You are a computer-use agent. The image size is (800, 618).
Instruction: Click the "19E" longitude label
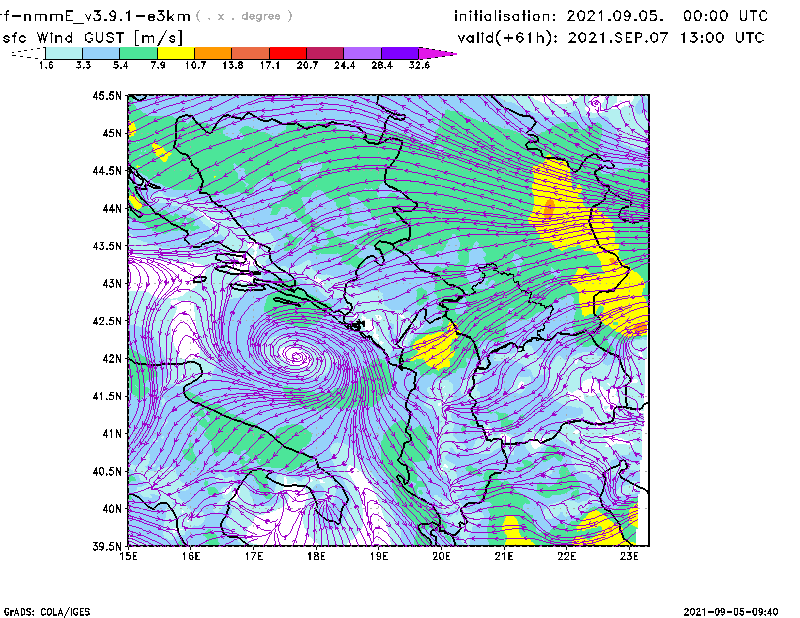[x=379, y=556]
